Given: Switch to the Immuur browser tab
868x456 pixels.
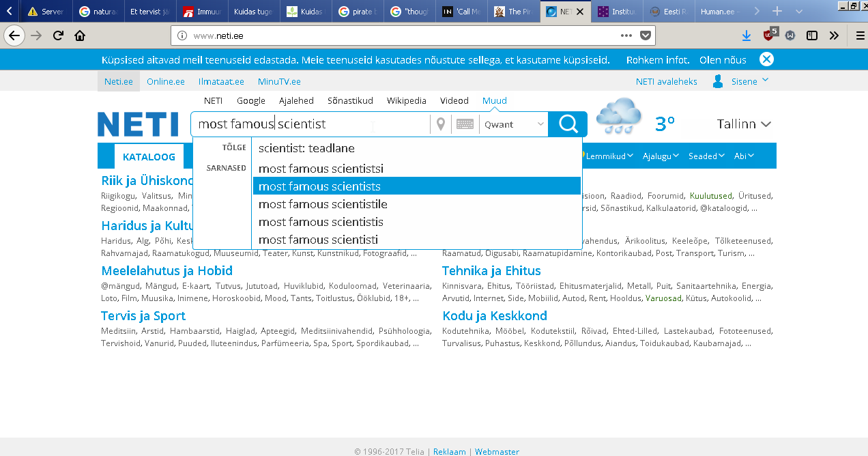Looking at the screenshot, I should coord(202,12).
